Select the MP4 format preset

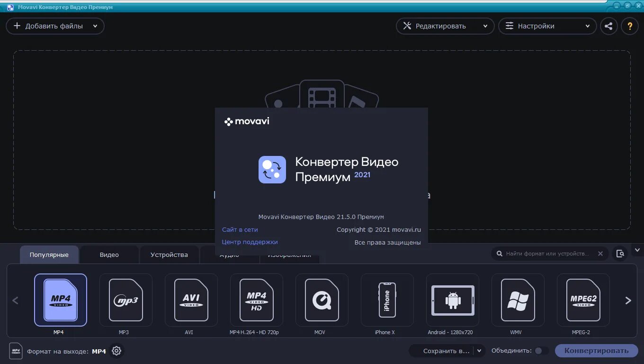61,300
